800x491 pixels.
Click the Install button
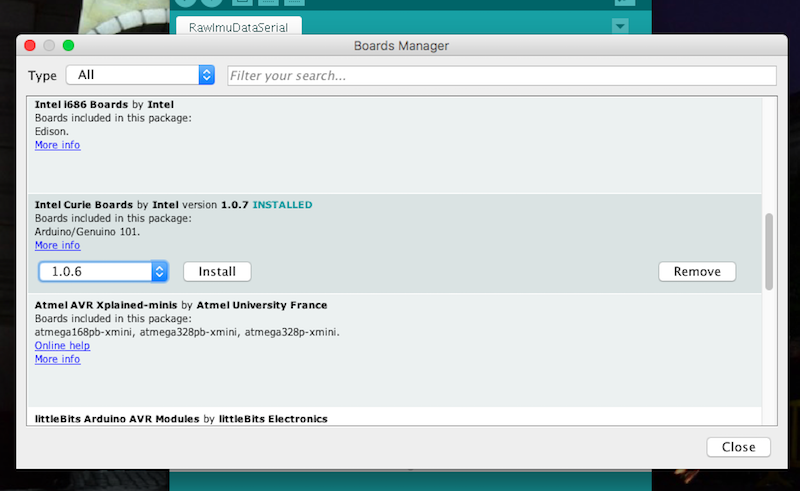[x=217, y=272]
